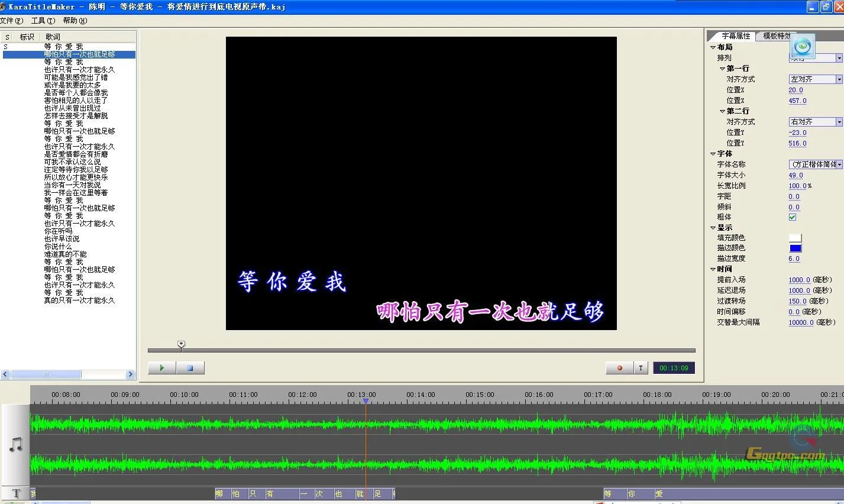Click the blue 描边颜色 outline color swatch
Image resolution: width=844 pixels, height=504 pixels.
794,248
